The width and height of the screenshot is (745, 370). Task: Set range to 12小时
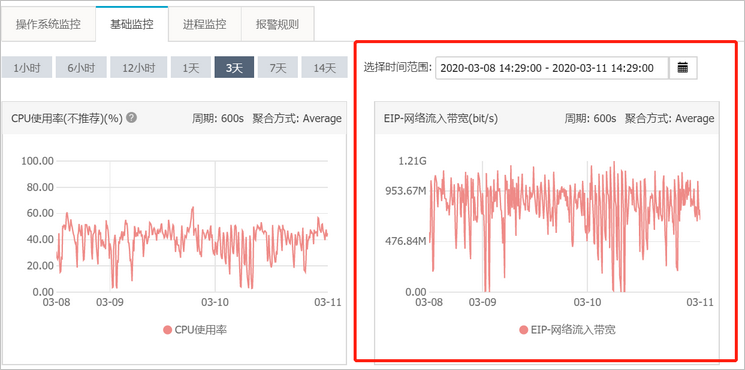click(139, 67)
